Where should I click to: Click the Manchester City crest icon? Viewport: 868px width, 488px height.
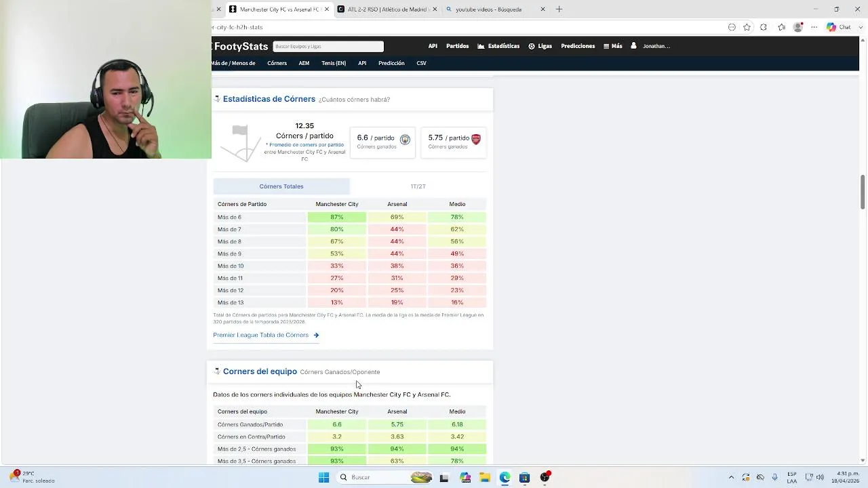(x=405, y=139)
